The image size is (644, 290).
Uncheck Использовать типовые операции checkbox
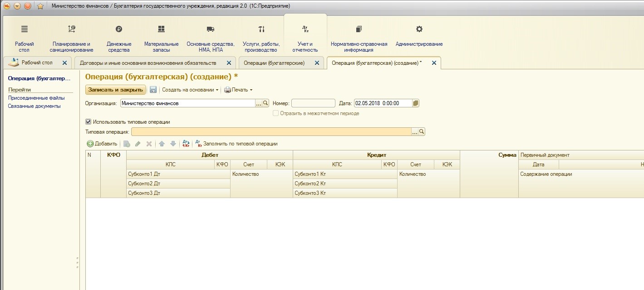click(x=88, y=122)
